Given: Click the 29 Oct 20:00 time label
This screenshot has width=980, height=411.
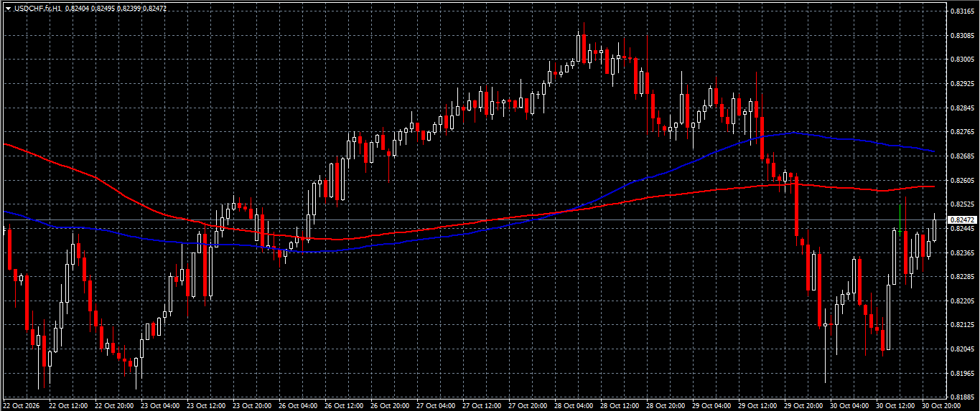Looking at the screenshot, I should (803, 406).
